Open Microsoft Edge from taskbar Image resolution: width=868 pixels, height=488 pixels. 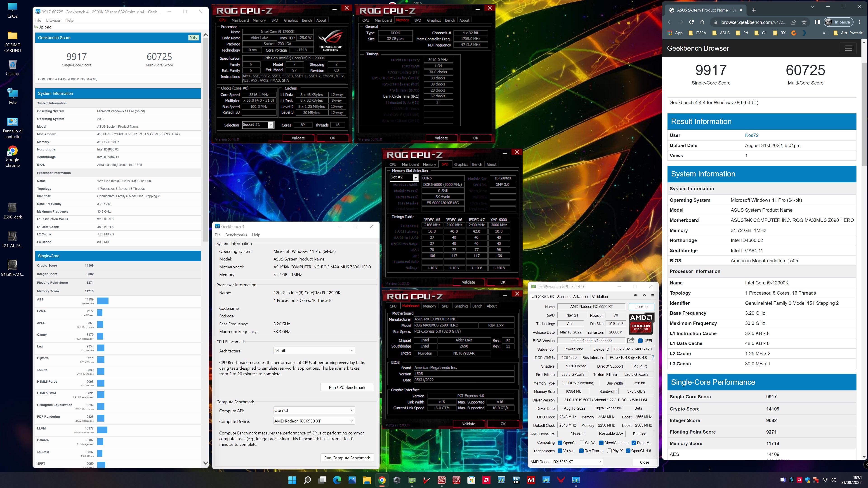(x=337, y=480)
